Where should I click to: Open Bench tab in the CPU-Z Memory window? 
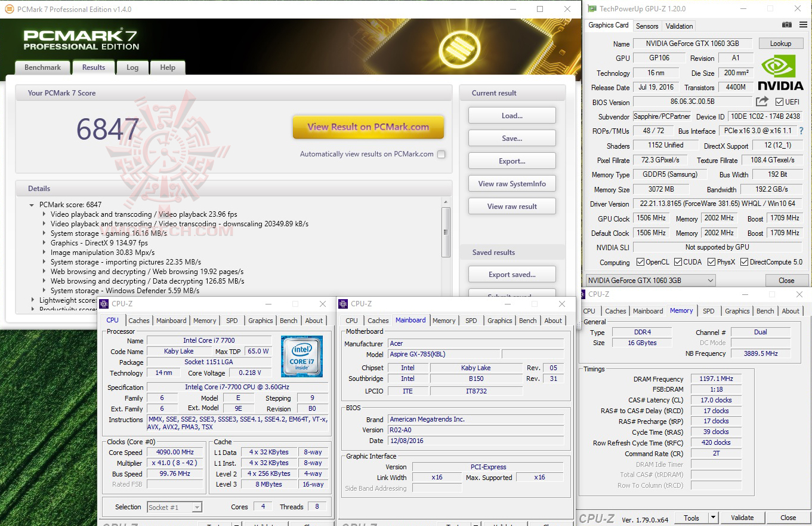[765, 311]
